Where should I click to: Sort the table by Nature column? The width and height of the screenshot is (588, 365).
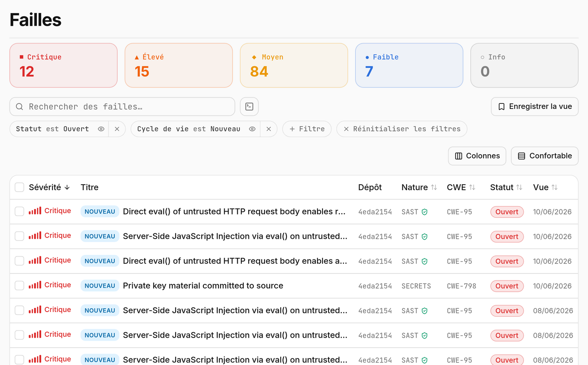click(419, 187)
